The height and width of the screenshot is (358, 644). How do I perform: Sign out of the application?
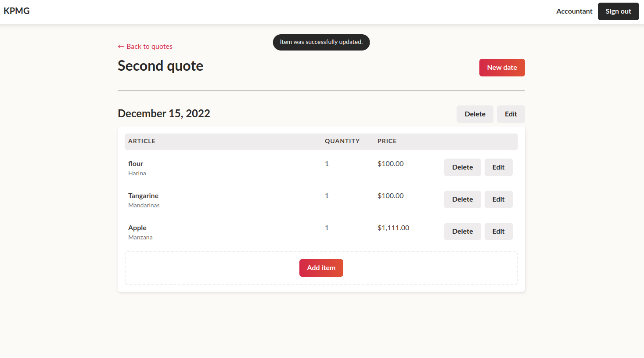pyautogui.click(x=618, y=11)
